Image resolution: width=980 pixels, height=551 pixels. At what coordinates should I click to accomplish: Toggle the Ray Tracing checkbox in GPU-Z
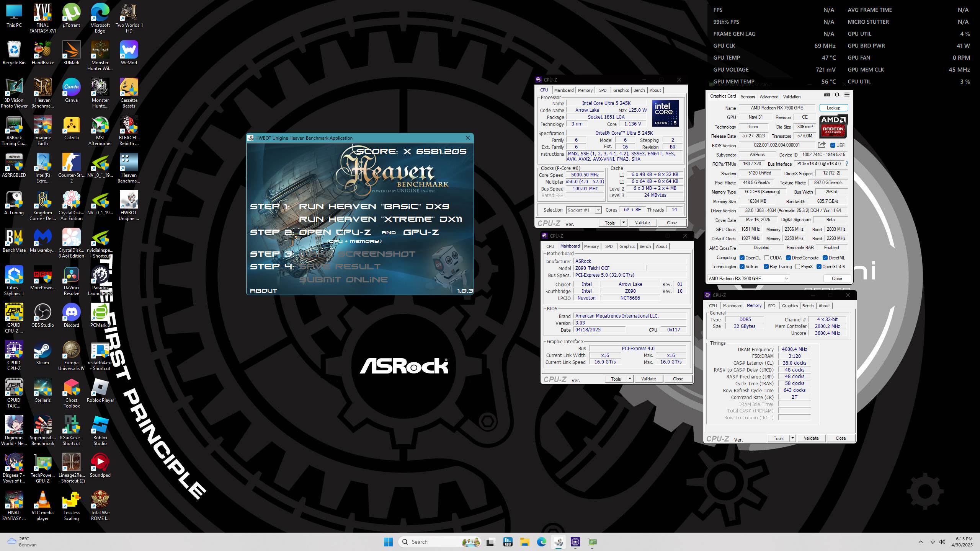766,267
